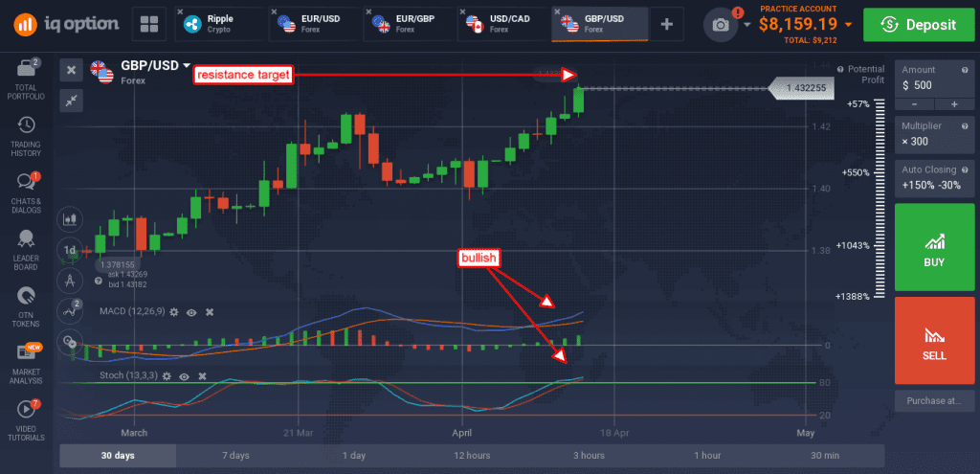The height and width of the screenshot is (474, 980).
Task: Remove the Stoch (13,3,3) indicator
Action: 203,375
